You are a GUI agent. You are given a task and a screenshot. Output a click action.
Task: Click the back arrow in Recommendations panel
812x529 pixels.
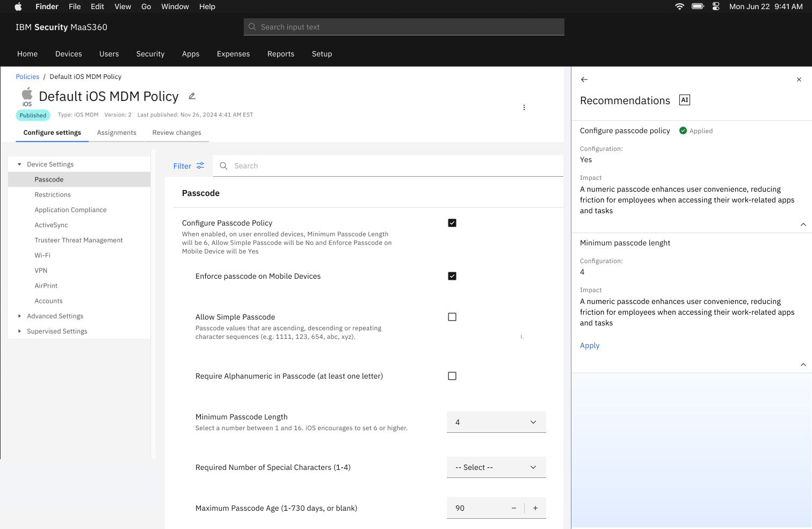584,79
